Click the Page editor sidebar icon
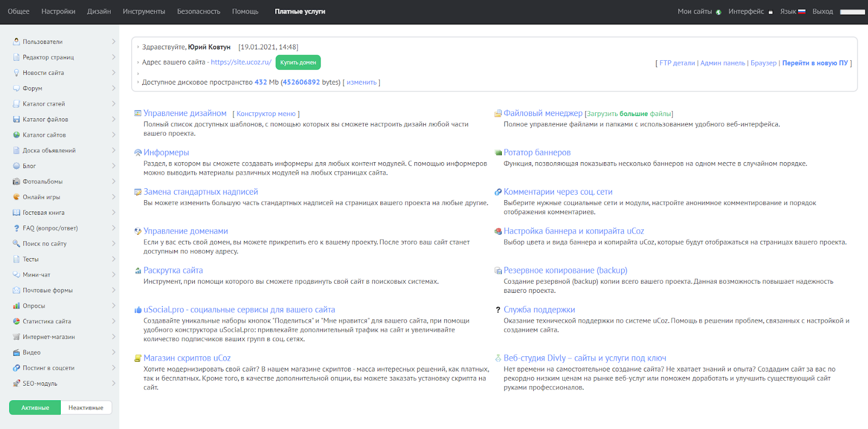This screenshot has width=868, height=429. pyautogui.click(x=16, y=57)
